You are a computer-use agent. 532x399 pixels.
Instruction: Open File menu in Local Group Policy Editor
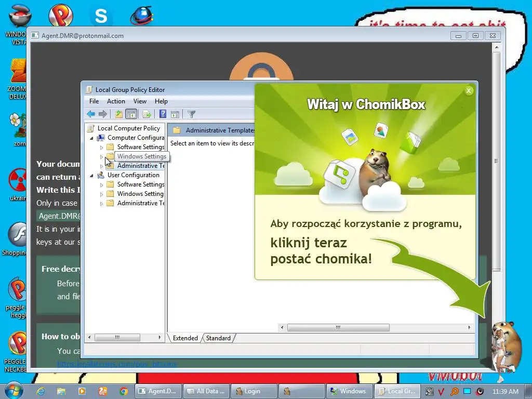[94, 101]
